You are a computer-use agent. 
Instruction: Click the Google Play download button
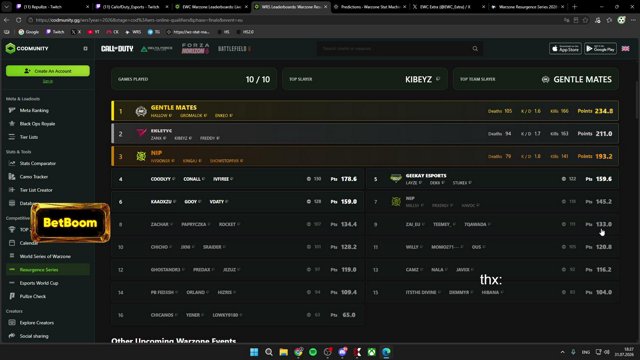[x=600, y=49]
